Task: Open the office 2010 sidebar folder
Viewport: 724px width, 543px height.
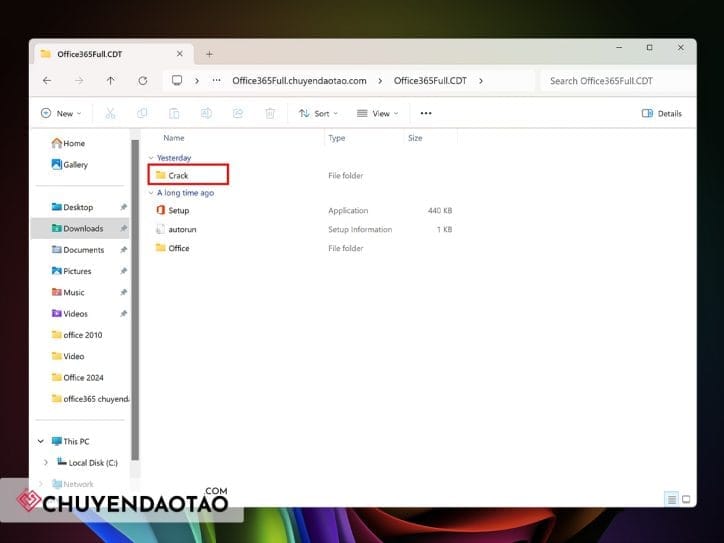Action: [x=77, y=335]
